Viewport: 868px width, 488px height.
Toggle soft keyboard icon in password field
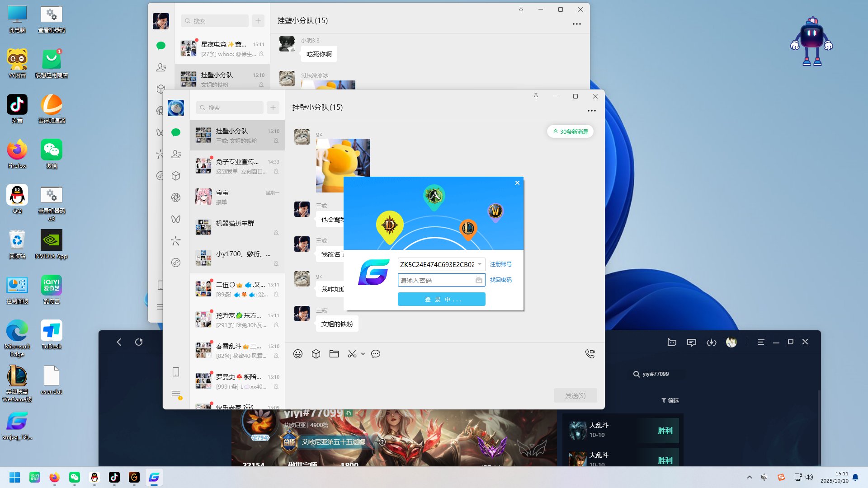click(479, 281)
